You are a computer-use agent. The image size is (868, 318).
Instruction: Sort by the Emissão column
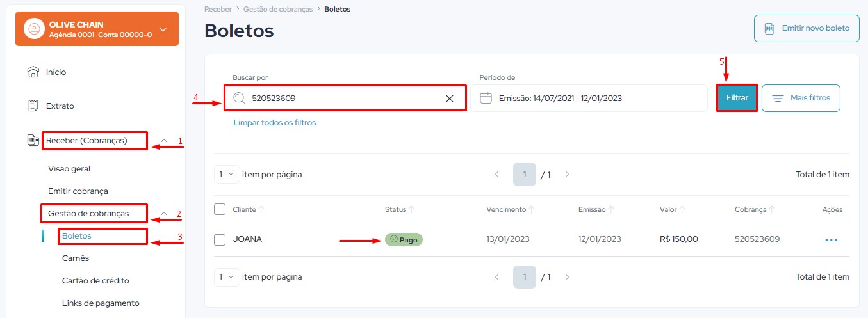(x=596, y=209)
